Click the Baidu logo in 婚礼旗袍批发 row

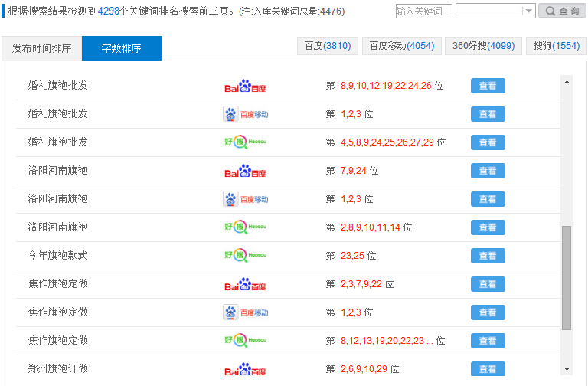245,86
